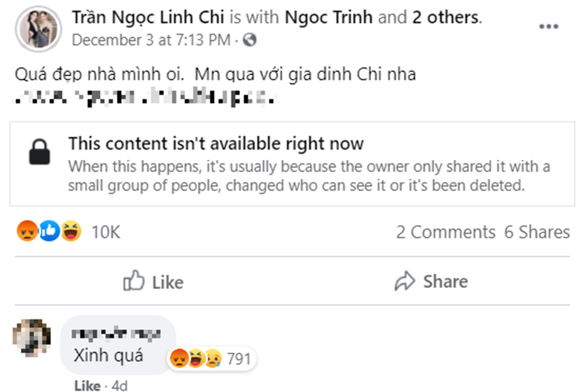View the 6 Shares list
Screen dimensions: 588x392
[537, 232]
